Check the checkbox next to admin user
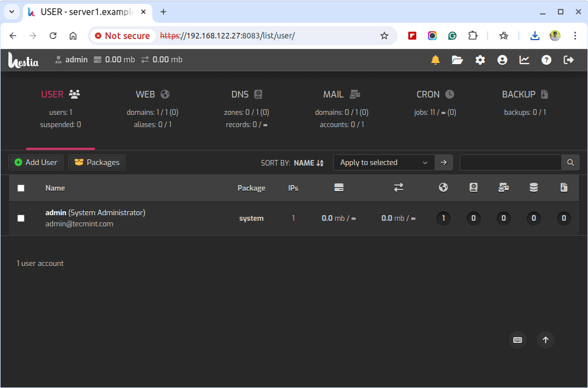The width and height of the screenshot is (588, 388). tap(21, 218)
